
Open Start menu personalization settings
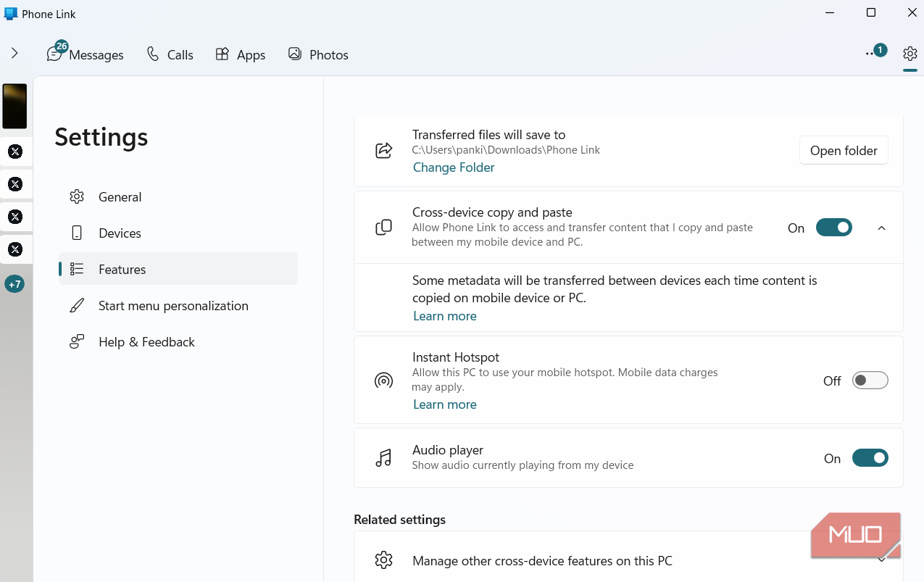coord(178,306)
